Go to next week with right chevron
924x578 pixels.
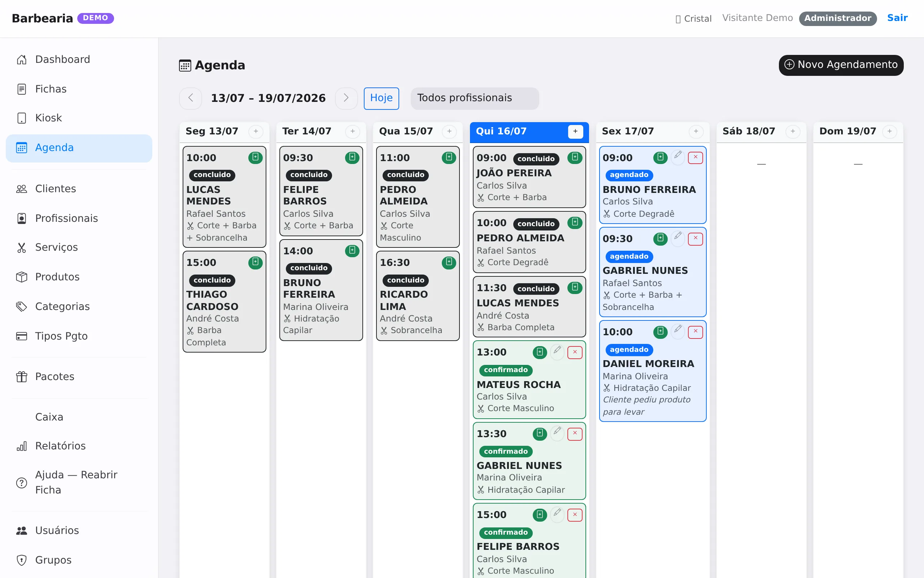point(346,98)
